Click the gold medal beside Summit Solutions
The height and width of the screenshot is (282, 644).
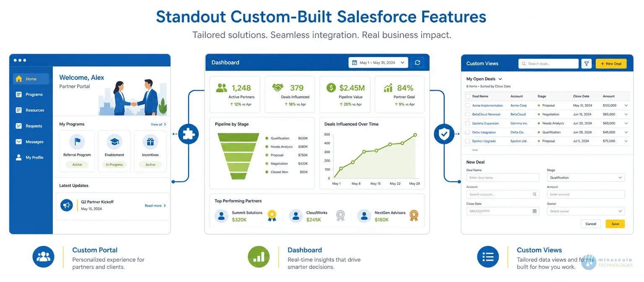coord(272,216)
